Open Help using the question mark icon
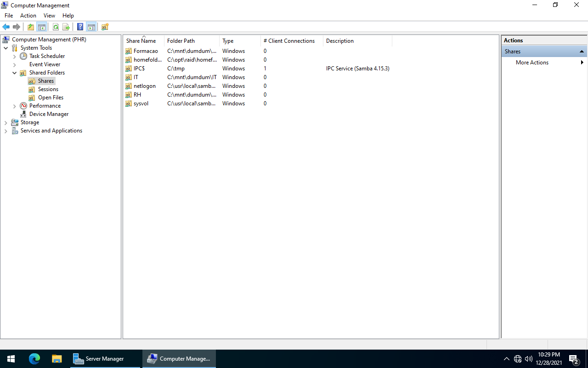Viewport: 588px width, 368px height. click(x=80, y=27)
